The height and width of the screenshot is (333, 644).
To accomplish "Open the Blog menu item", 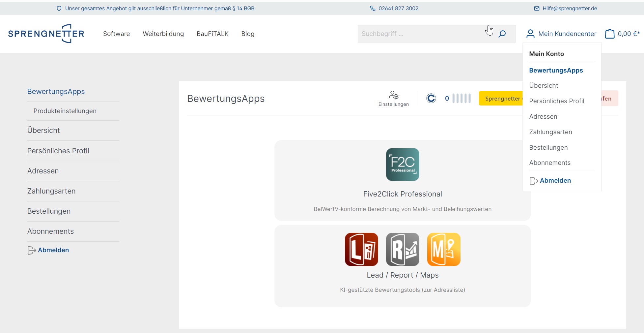I will pos(248,34).
